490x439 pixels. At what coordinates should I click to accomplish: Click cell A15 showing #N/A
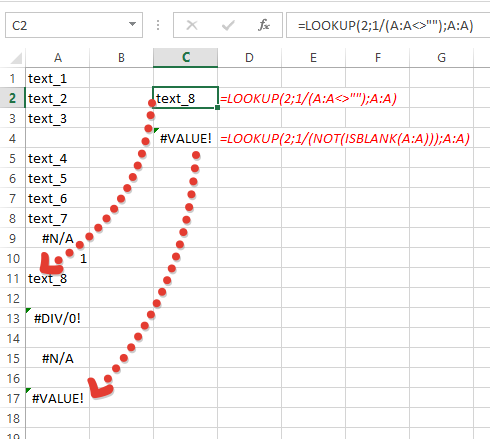coord(58,358)
